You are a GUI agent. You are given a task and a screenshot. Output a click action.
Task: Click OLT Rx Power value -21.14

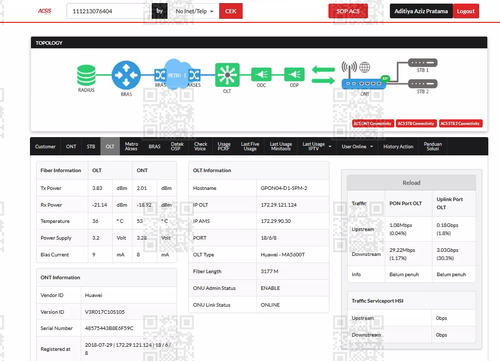[100, 205]
